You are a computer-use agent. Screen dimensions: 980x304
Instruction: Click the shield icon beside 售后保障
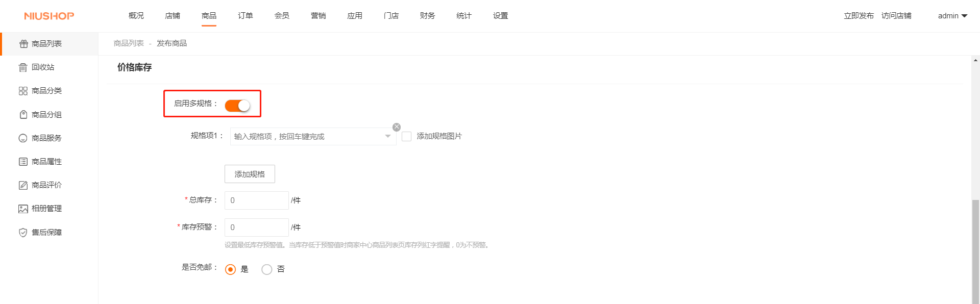(23, 233)
